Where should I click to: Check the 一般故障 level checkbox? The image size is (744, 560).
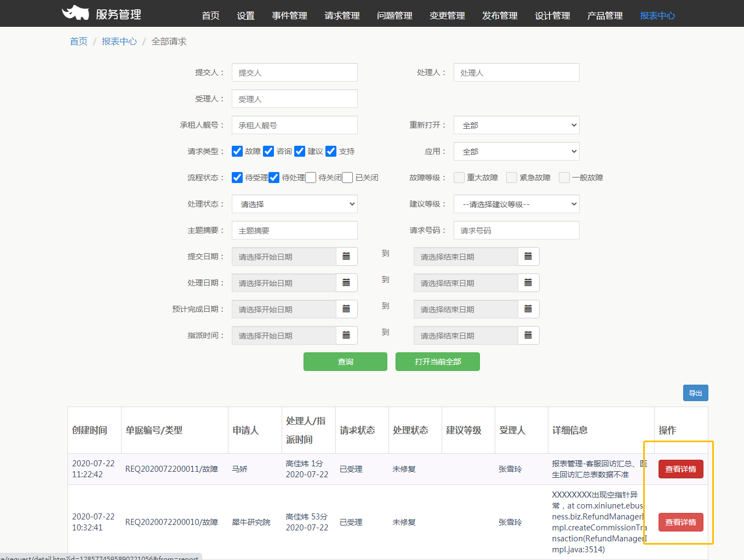click(564, 178)
